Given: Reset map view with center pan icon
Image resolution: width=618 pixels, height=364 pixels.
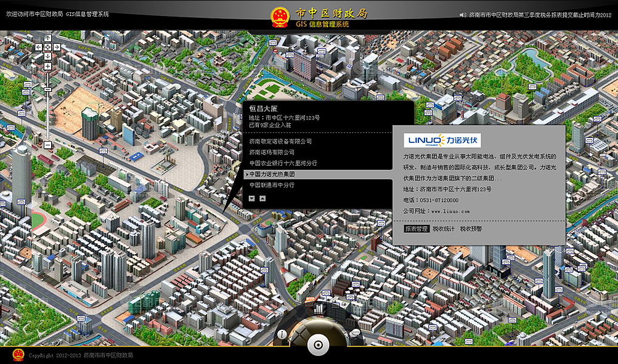Looking at the screenshot, I should click(x=47, y=47).
